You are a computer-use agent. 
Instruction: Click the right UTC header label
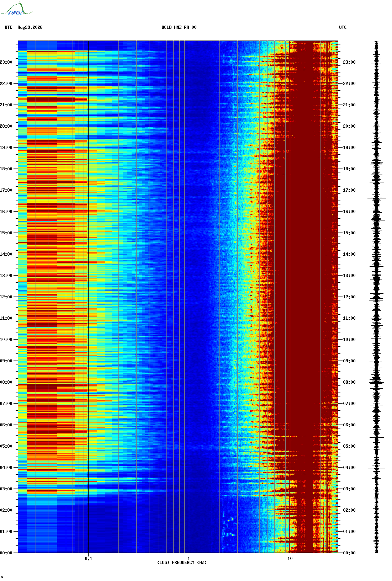point(343,27)
